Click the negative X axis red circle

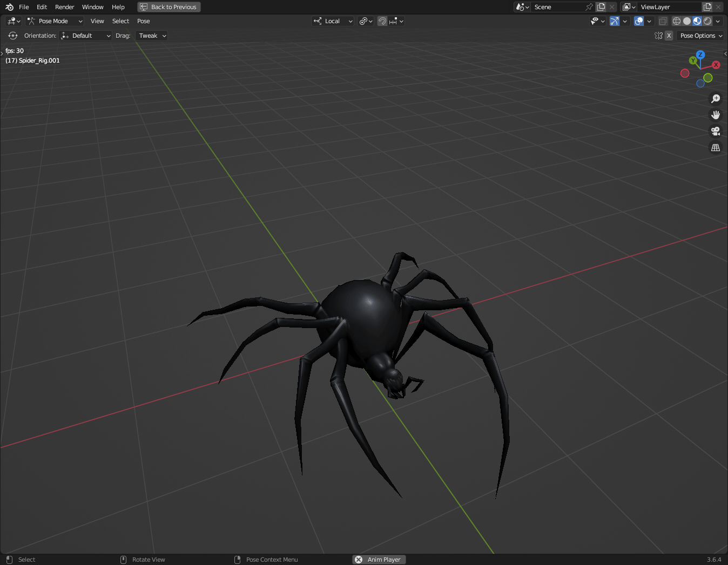coord(685,73)
